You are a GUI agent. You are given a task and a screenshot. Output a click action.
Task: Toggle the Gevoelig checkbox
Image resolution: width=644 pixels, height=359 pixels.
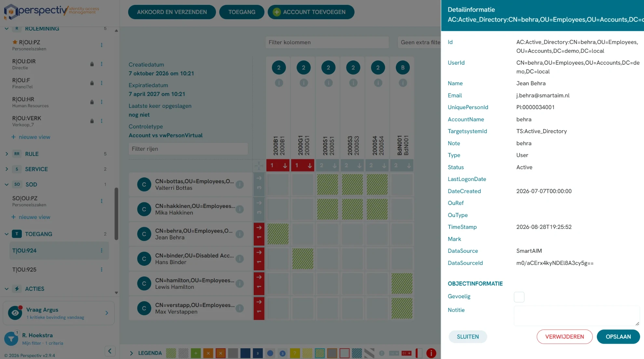tap(519, 297)
